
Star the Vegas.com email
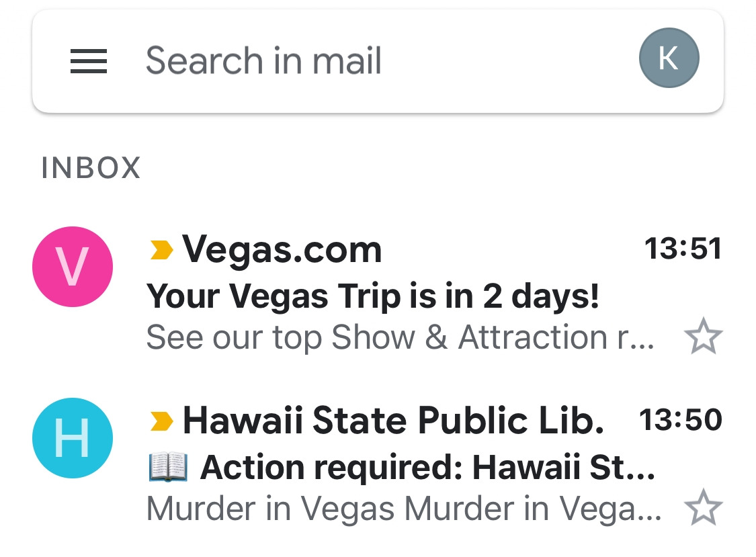tap(704, 336)
